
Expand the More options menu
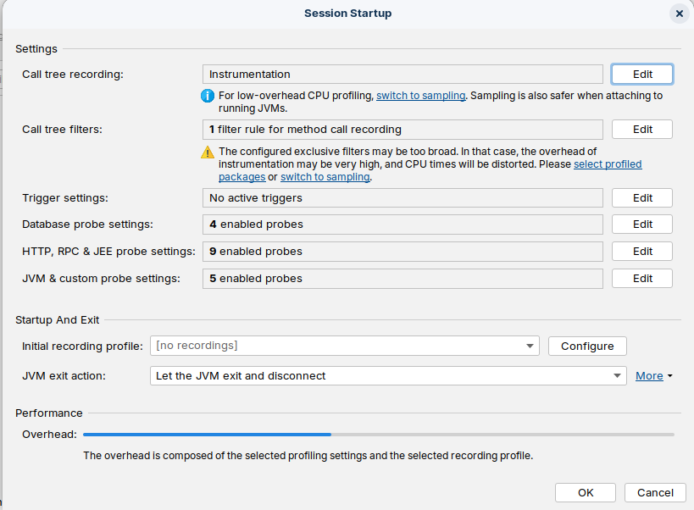(x=654, y=376)
